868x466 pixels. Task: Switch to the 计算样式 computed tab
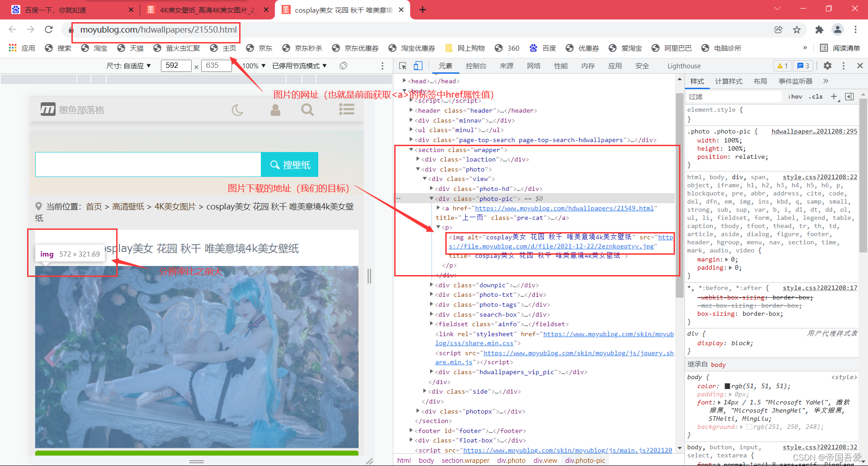tap(729, 81)
